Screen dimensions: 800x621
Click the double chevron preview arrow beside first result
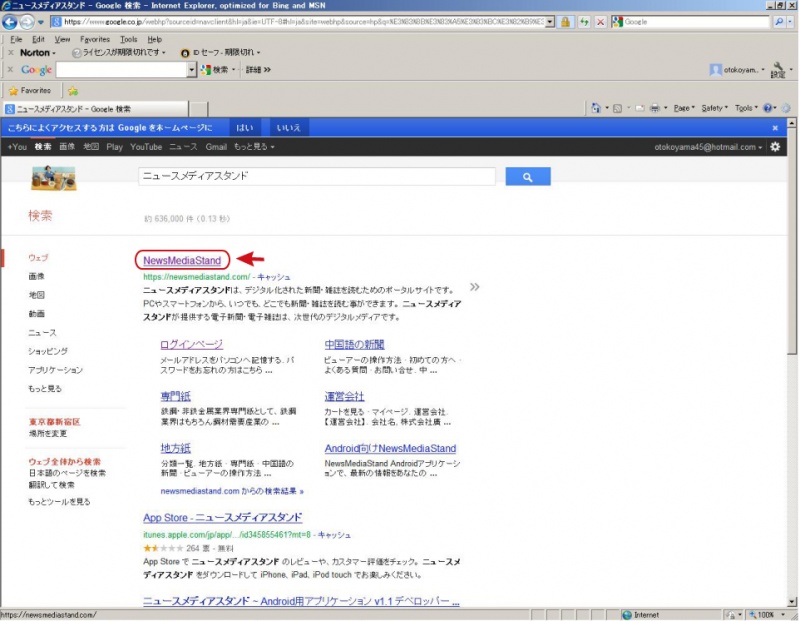[474, 287]
